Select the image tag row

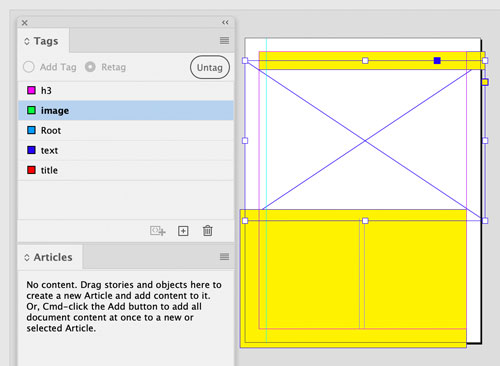pos(126,110)
